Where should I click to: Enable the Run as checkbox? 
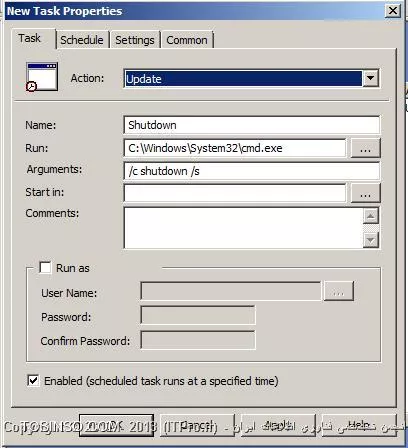(x=45, y=267)
